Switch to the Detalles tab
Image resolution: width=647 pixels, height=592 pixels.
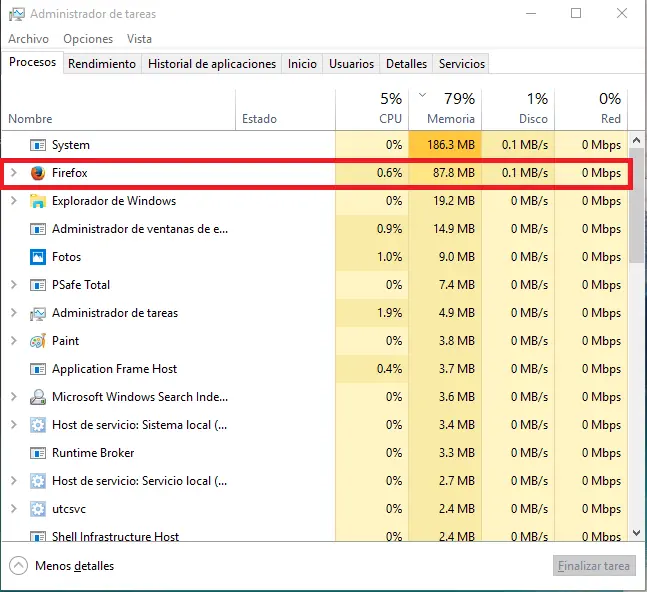click(406, 64)
